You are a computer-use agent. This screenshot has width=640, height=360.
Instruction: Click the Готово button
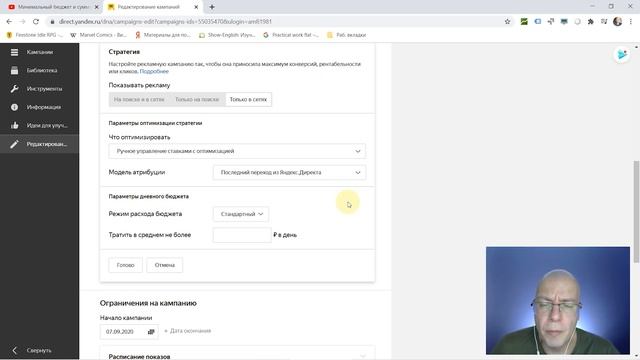pos(125,265)
